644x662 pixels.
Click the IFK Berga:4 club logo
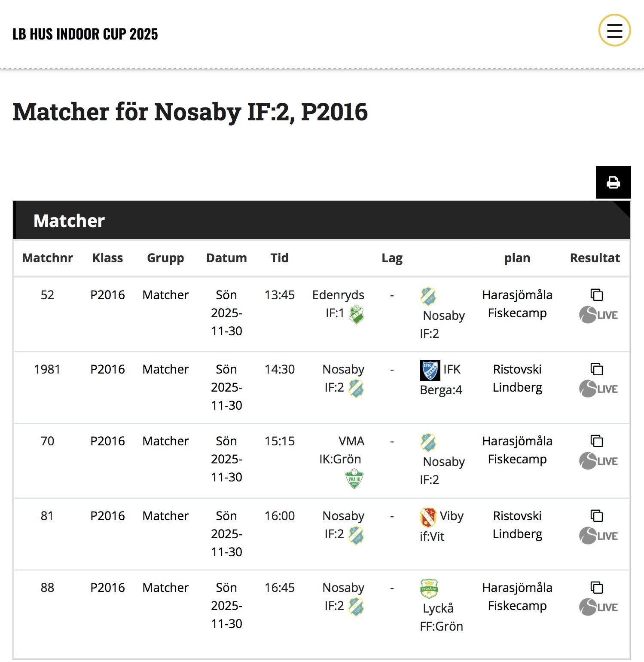(430, 371)
